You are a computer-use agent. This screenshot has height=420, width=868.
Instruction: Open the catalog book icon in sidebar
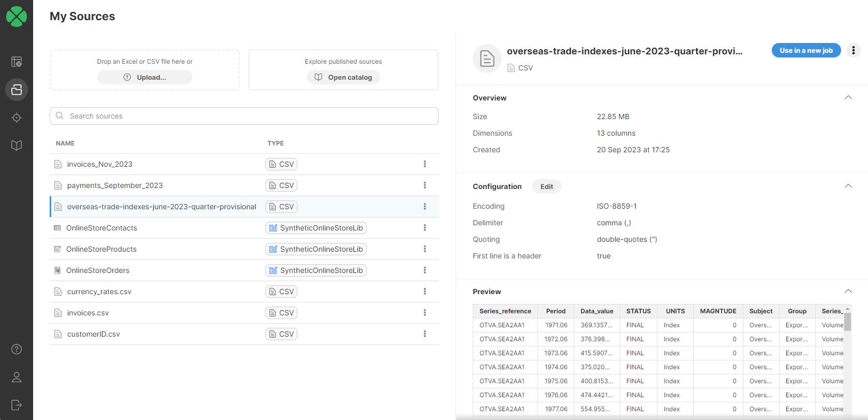(x=17, y=146)
